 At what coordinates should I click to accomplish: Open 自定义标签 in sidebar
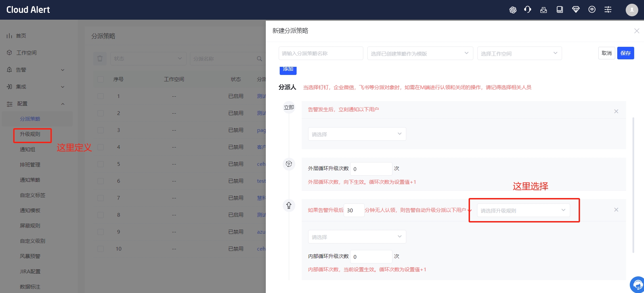[x=33, y=195]
